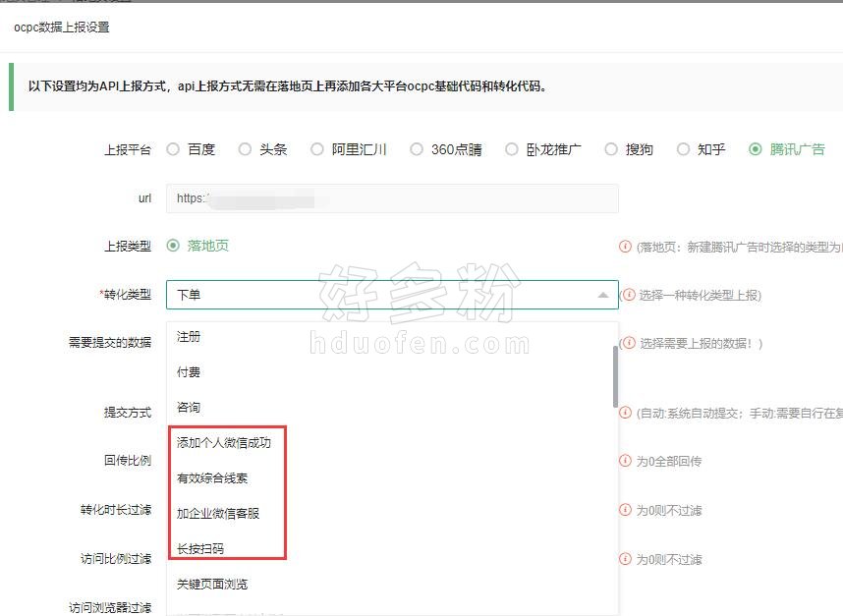Click the 上报类型 field label
The height and width of the screenshot is (616, 843).
(128, 247)
